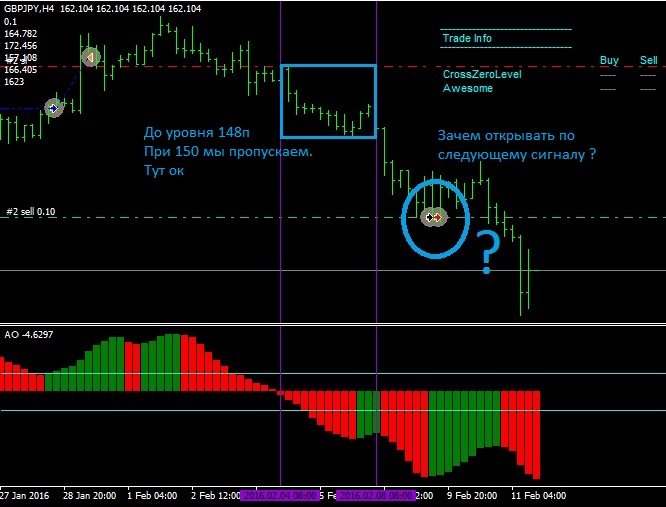Click the '9 Feb 20:00' time axis label

click(x=472, y=496)
